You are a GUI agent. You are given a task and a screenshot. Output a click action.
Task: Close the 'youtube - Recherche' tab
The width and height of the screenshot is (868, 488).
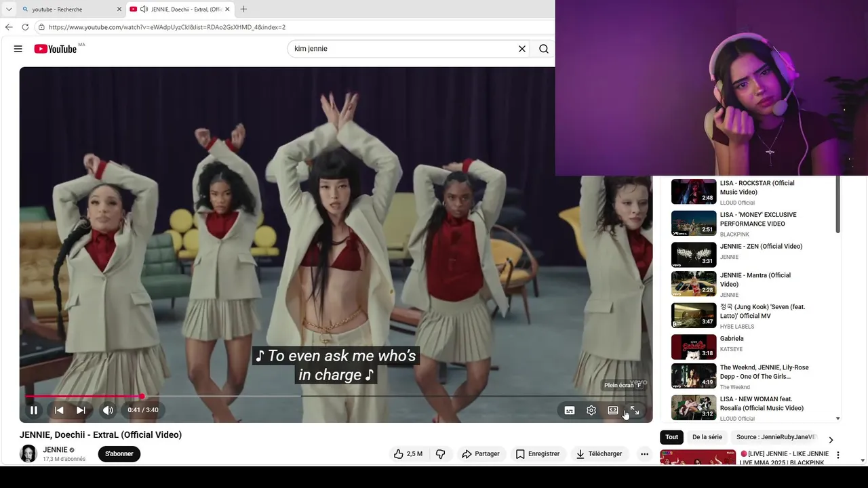tap(119, 9)
